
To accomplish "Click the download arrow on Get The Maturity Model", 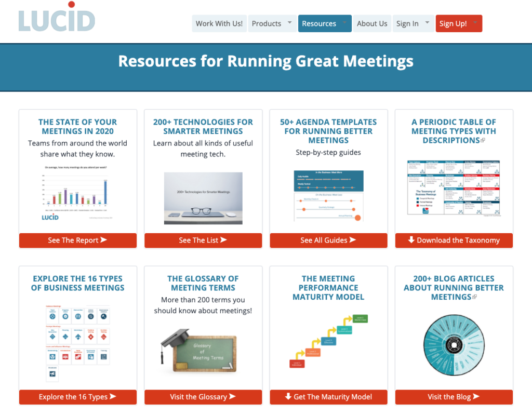I will pos(287,397).
